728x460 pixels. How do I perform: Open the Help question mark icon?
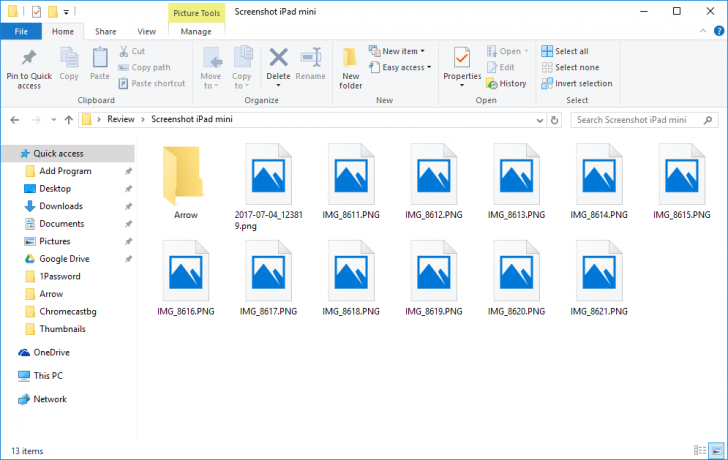click(x=719, y=31)
